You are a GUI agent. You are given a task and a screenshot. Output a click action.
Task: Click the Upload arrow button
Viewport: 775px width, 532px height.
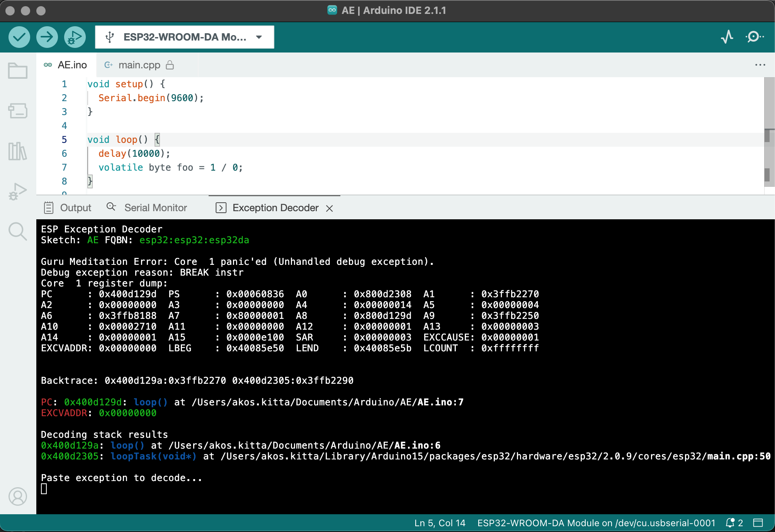pos(47,37)
